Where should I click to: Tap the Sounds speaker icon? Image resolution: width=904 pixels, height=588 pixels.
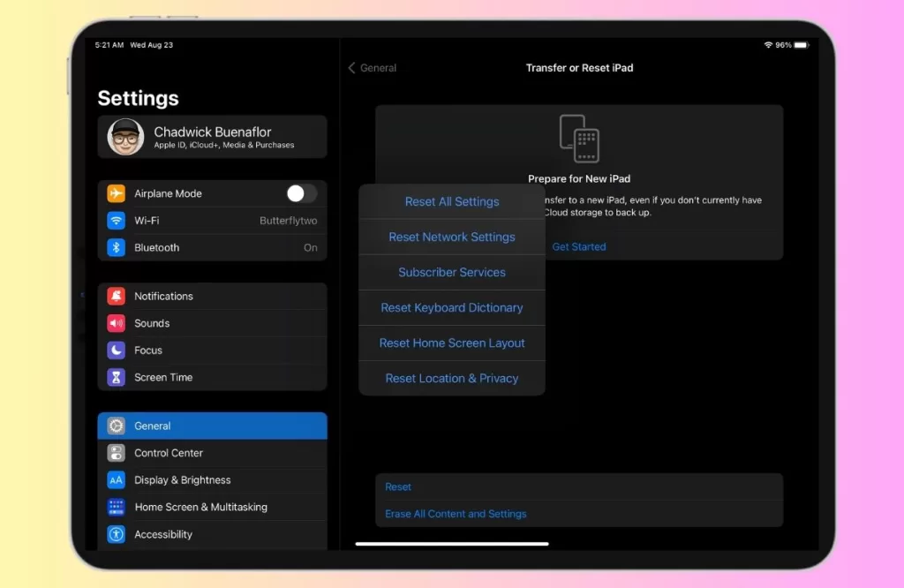[x=116, y=323]
